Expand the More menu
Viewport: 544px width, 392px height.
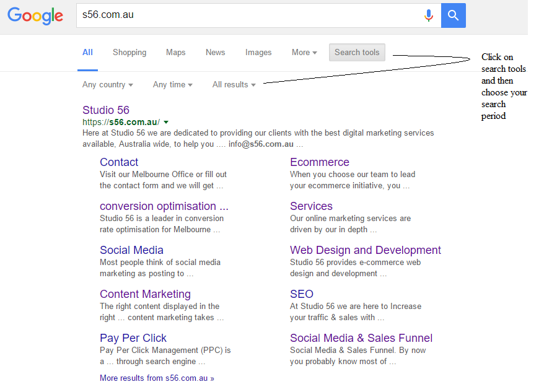[304, 53]
